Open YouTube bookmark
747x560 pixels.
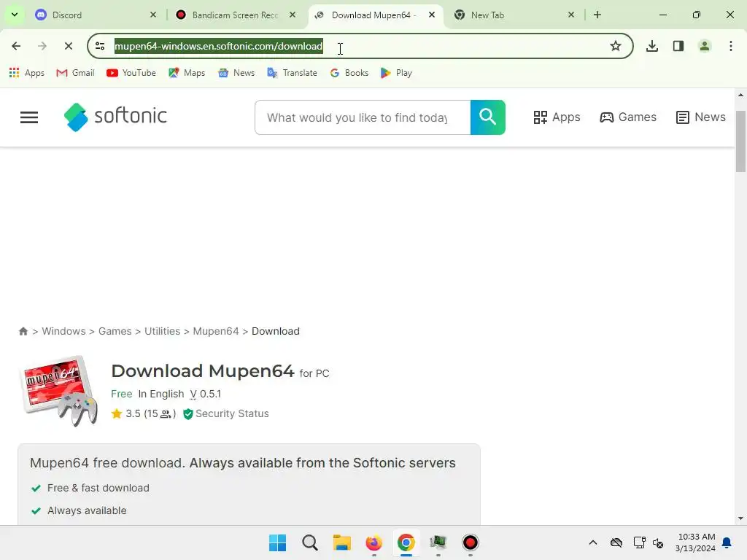point(131,73)
